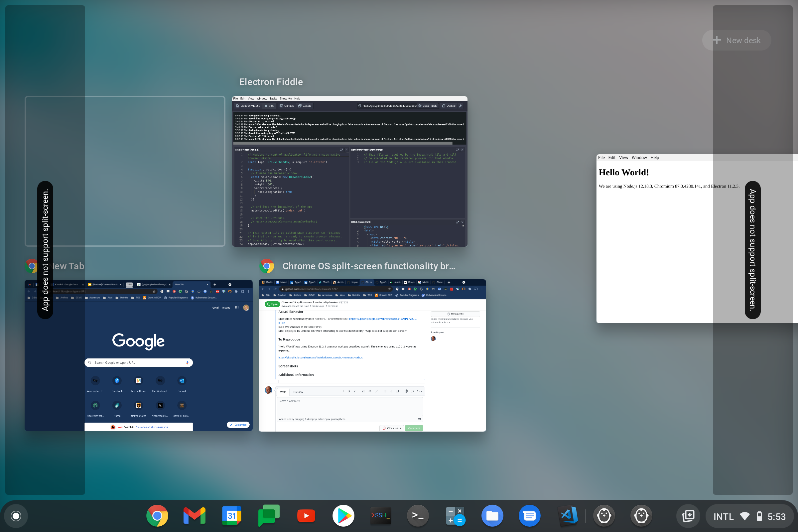The image size is (798, 532).
Task: Switch to the Preview tab in the comment box
Action: pyautogui.click(x=298, y=392)
